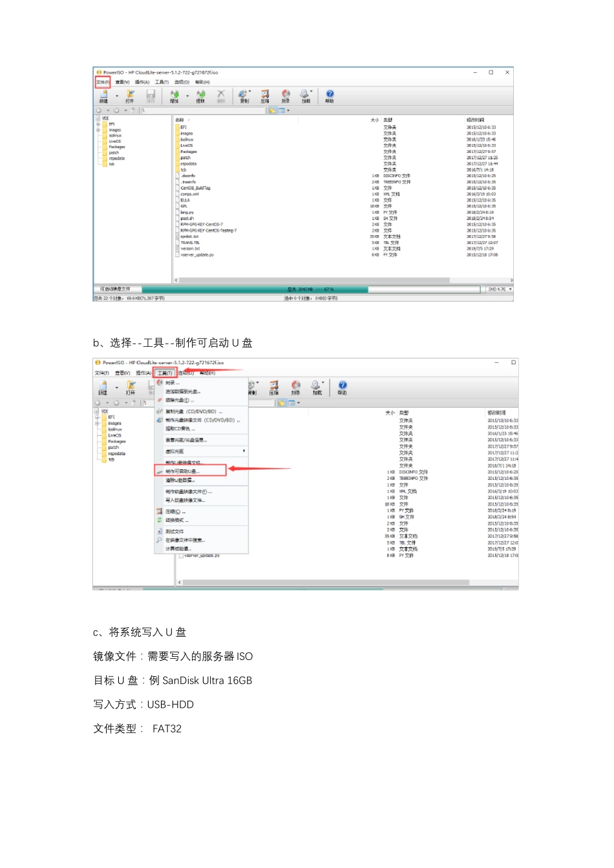Choose 清除U盘数据 from Tools menu
614x868 pixels.
[202, 480]
